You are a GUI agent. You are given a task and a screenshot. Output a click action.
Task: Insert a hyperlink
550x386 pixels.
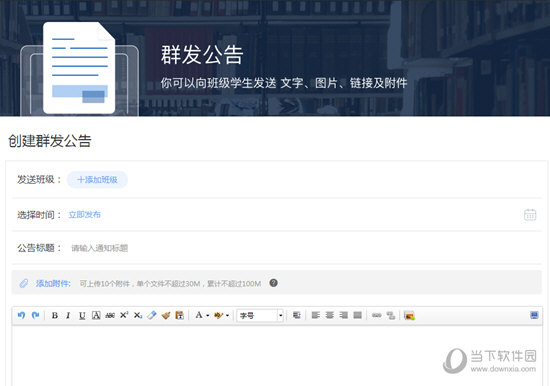[377, 315]
